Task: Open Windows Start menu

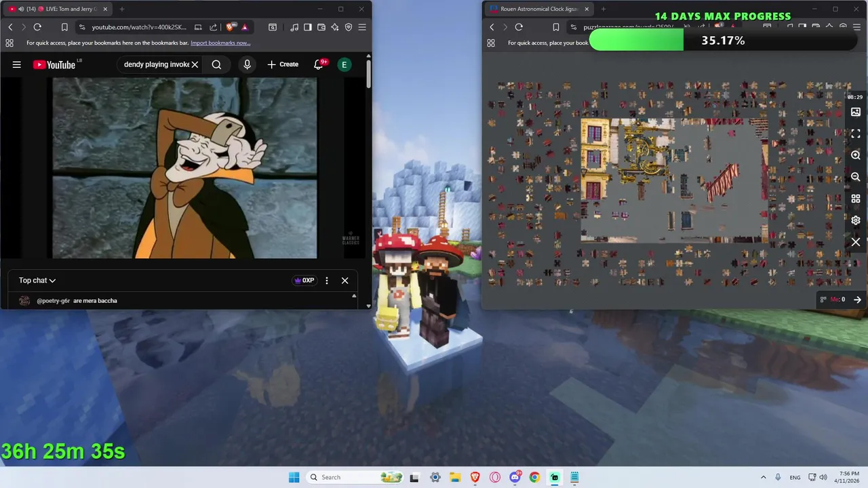Action: (x=294, y=477)
